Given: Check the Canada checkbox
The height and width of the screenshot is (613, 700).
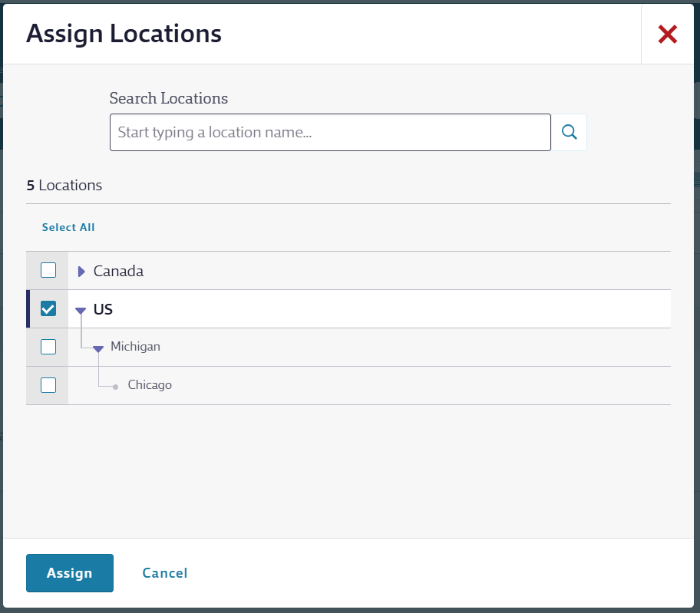Looking at the screenshot, I should click(48, 270).
